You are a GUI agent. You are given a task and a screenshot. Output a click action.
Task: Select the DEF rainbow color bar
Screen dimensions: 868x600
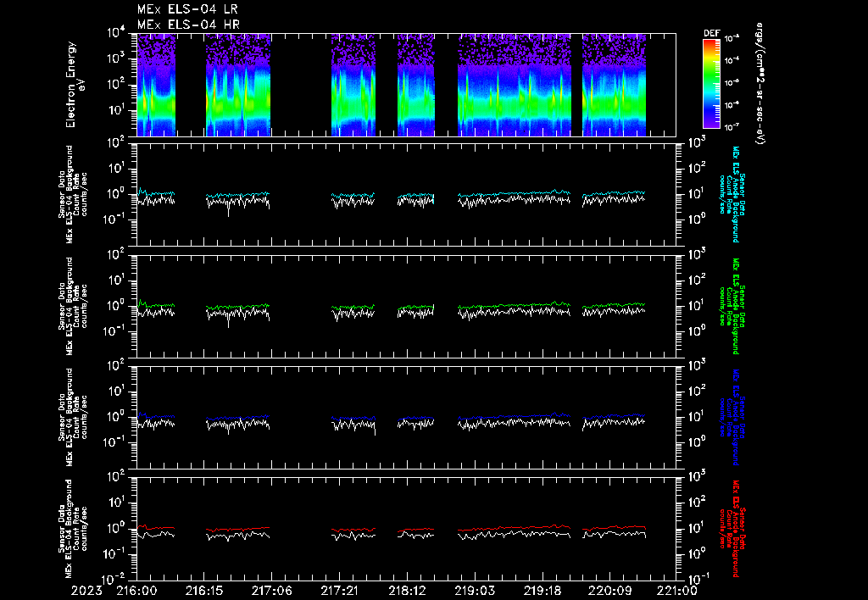pyautogui.click(x=711, y=84)
